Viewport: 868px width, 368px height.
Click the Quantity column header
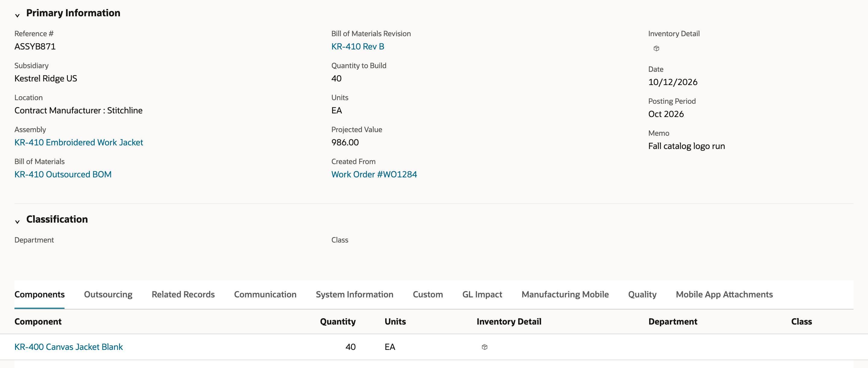pyautogui.click(x=338, y=322)
